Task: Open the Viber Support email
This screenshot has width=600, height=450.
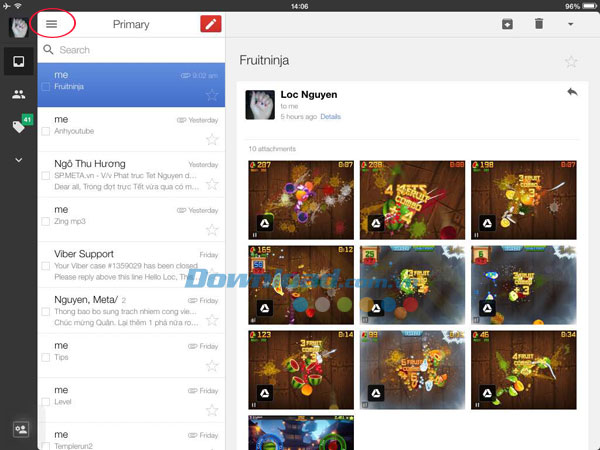Action: click(x=131, y=265)
